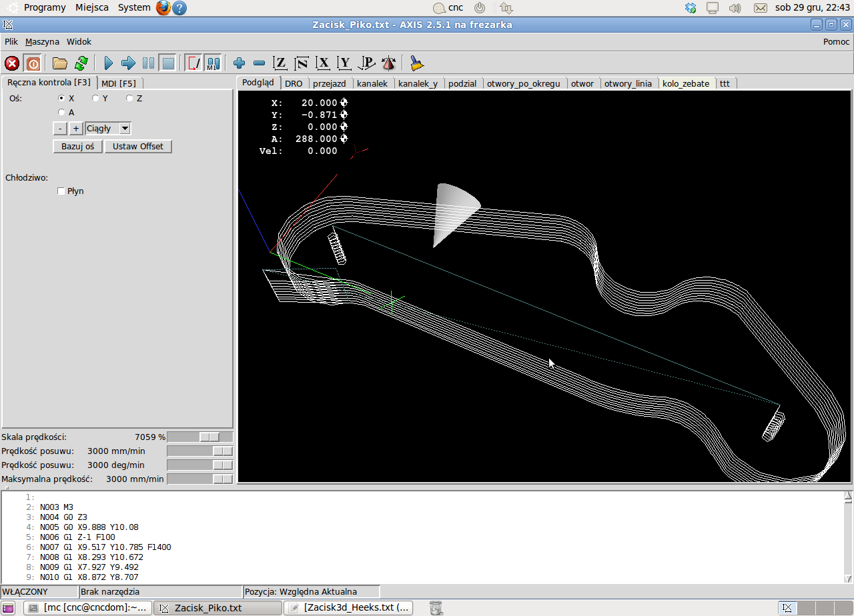Open otwor tab
The height and width of the screenshot is (616, 854).
click(582, 83)
